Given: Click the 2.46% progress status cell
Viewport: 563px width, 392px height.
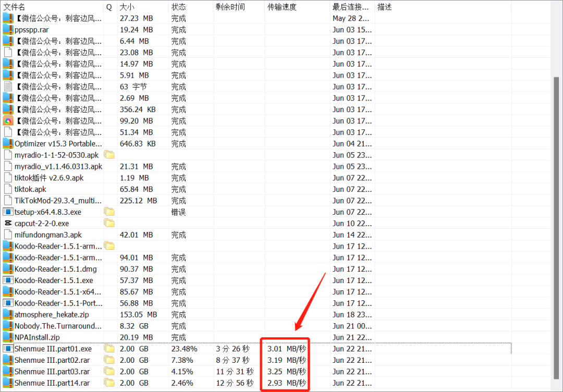Looking at the screenshot, I should (x=182, y=383).
